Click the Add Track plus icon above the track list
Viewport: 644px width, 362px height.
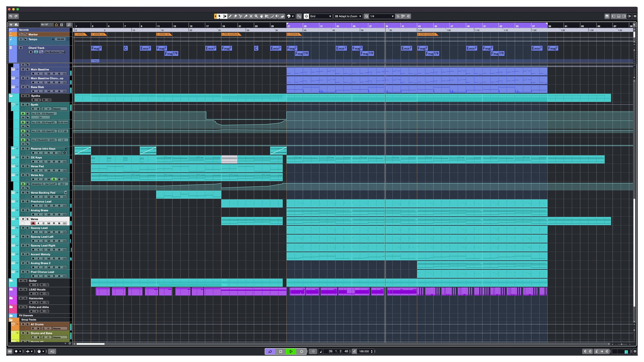(11, 25)
